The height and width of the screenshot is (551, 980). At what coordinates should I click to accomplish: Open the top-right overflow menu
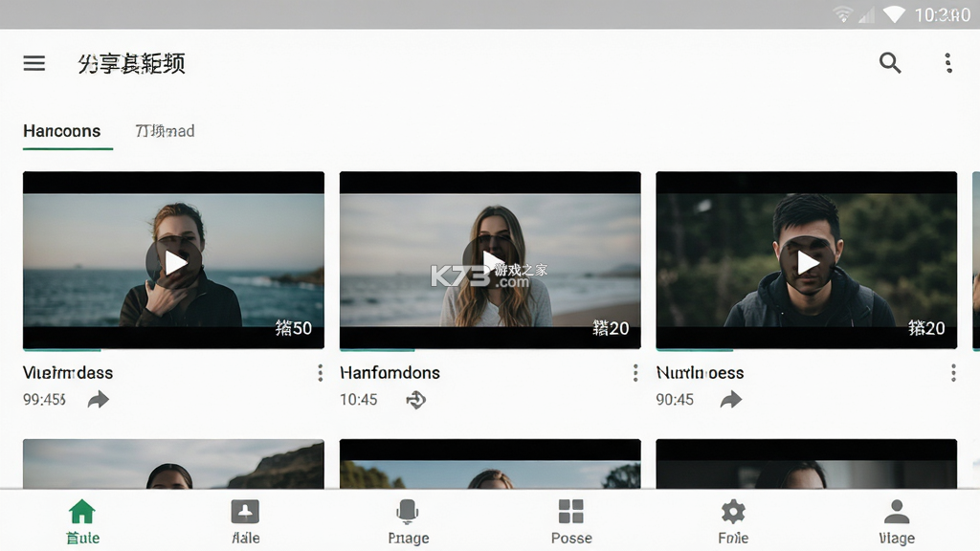click(948, 62)
